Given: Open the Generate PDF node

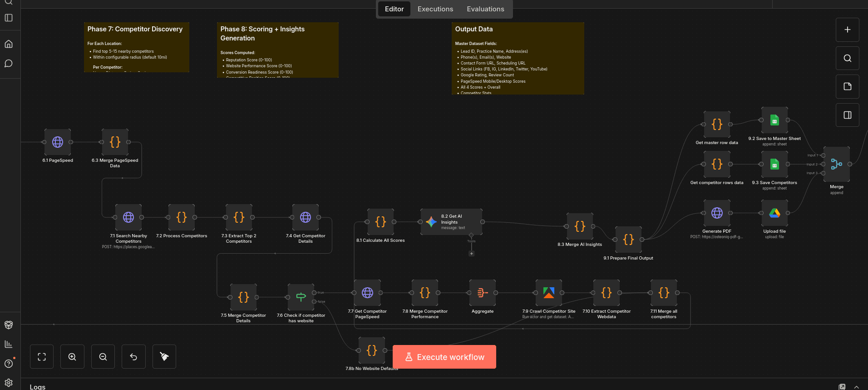Looking at the screenshot, I should (717, 213).
